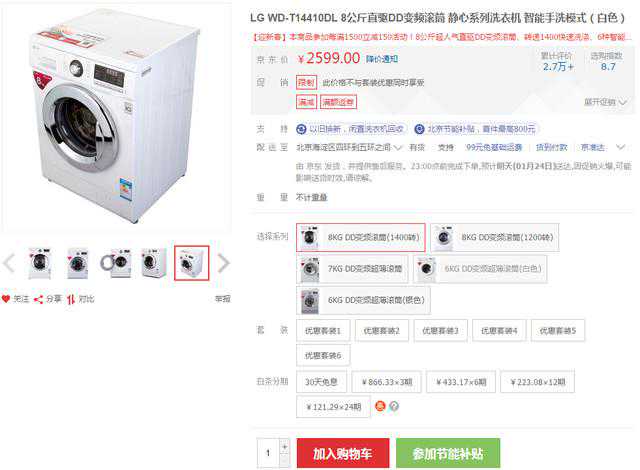Screen dimensions: 640x470
Task: Click the red heart 关注 follow icon
Action: pyautogui.click(x=6, y=299)
